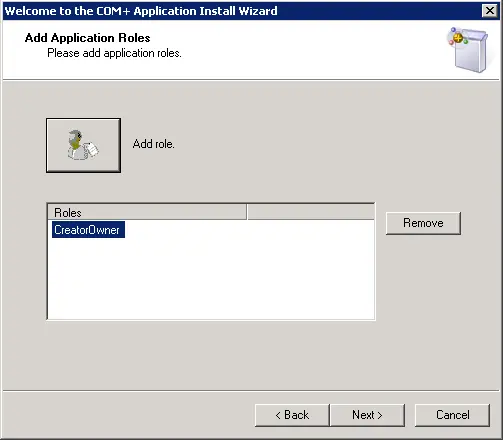The image size is (503, 440).
Task: Click the blank second column header
Action: 311,212
